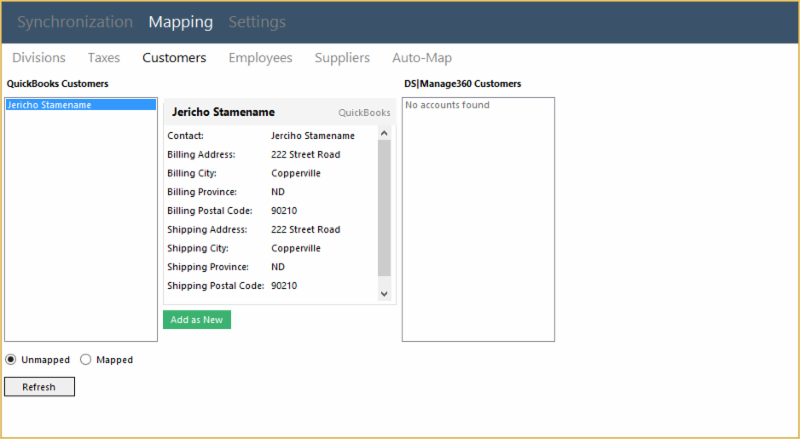
Task: Open the Auto-Map sub-tab
Action: (422, 58)
